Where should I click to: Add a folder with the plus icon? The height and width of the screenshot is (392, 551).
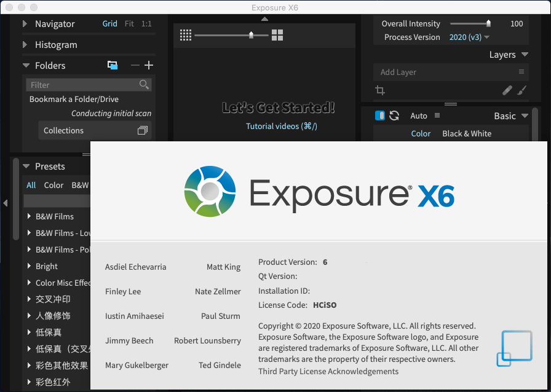tap(149, 65)
